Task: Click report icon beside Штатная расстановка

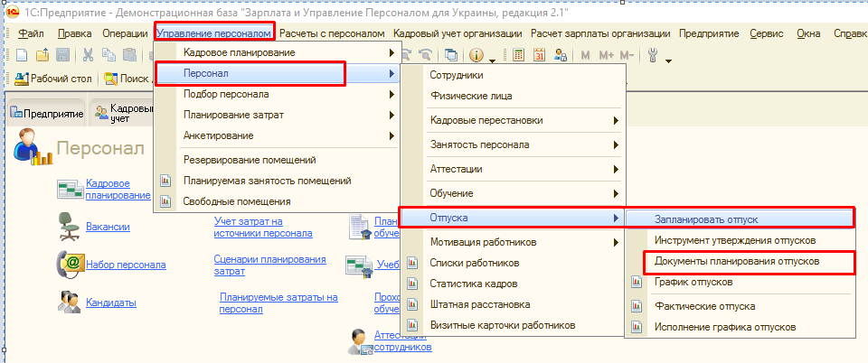Action: point(412,304)
